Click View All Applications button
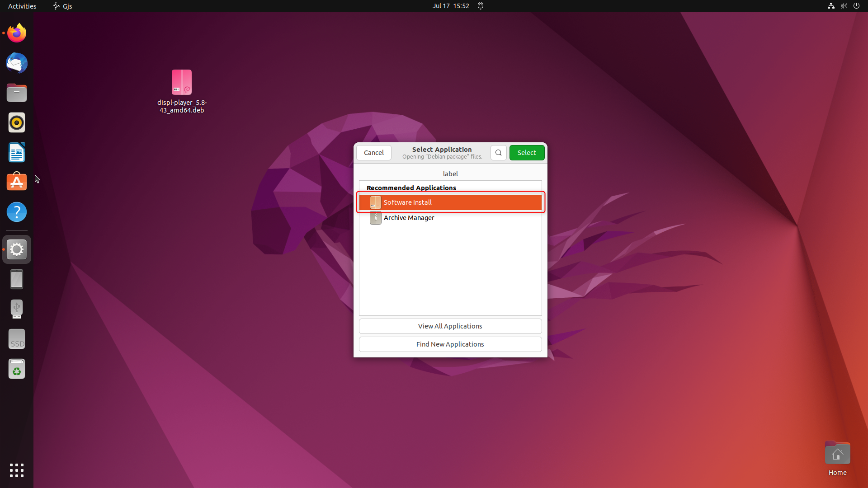This screenshot has width=868, height=488. [450, 326]
